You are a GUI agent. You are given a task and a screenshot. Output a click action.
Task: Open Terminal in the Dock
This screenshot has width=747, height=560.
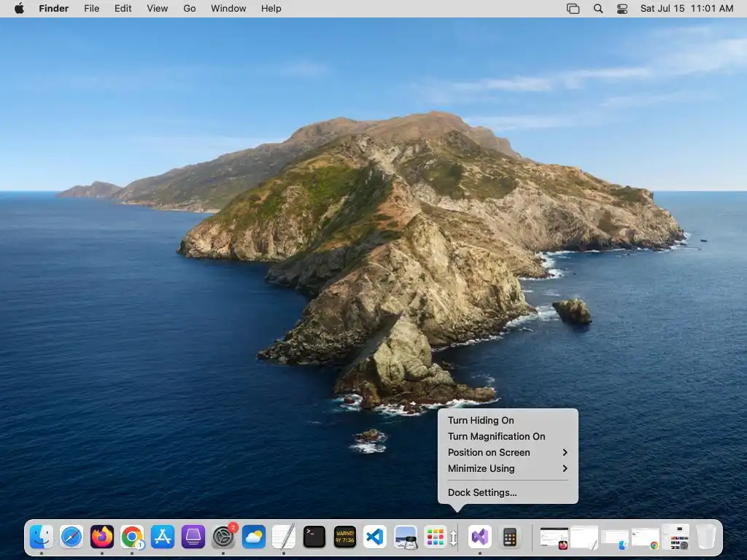[314, 537]
